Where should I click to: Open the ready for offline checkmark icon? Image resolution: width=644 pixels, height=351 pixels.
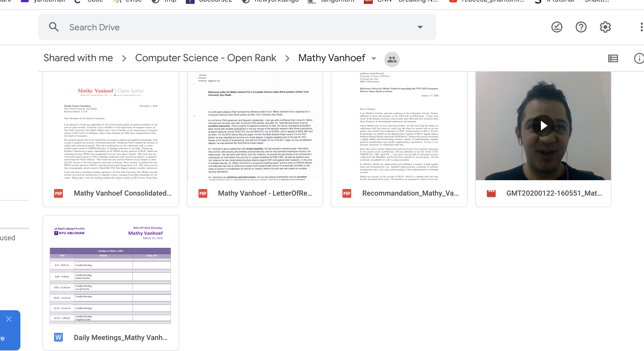click(x=557, y=27)
